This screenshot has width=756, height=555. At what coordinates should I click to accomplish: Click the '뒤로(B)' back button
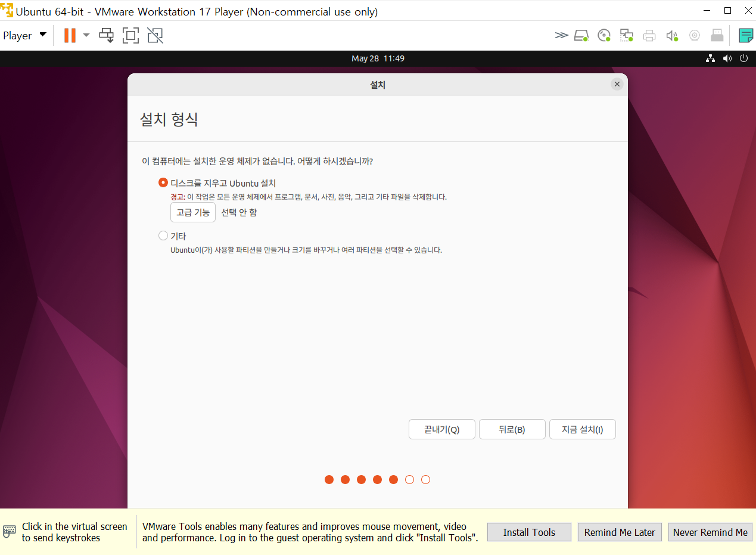tap(512, 429)
